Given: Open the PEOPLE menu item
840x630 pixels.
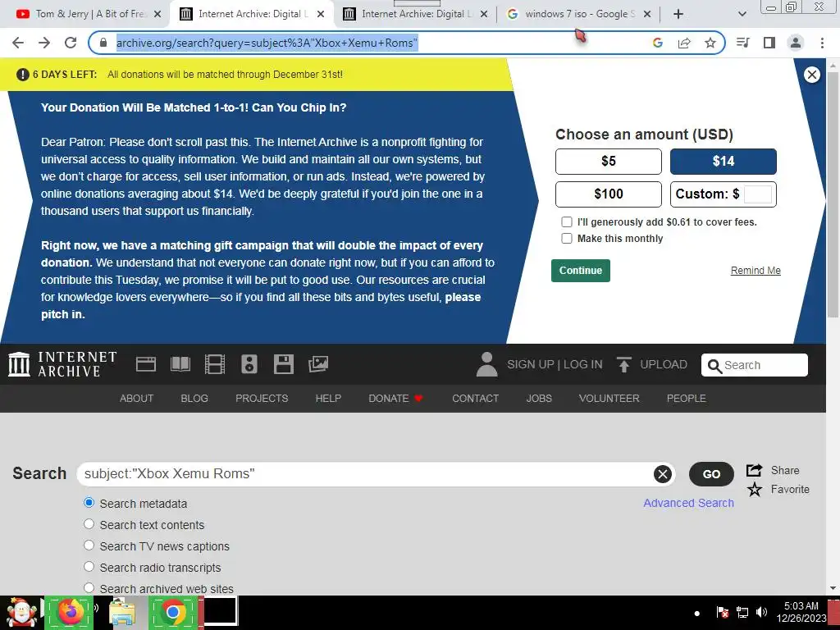Looking at the screenshot, I should 687,399.
